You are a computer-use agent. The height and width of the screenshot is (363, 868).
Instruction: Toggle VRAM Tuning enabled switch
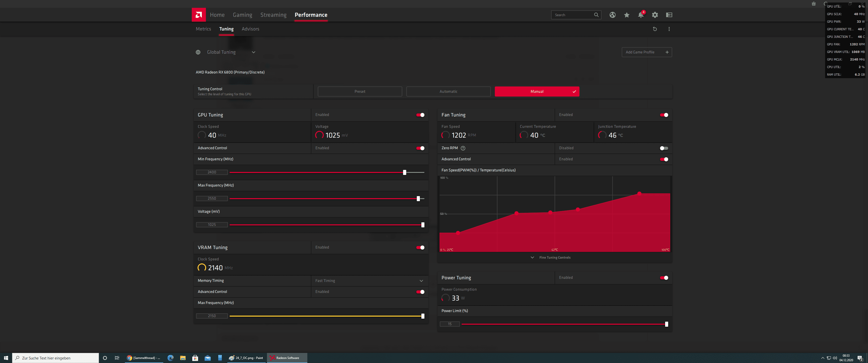pyautogui.click(x=420, y=248)
